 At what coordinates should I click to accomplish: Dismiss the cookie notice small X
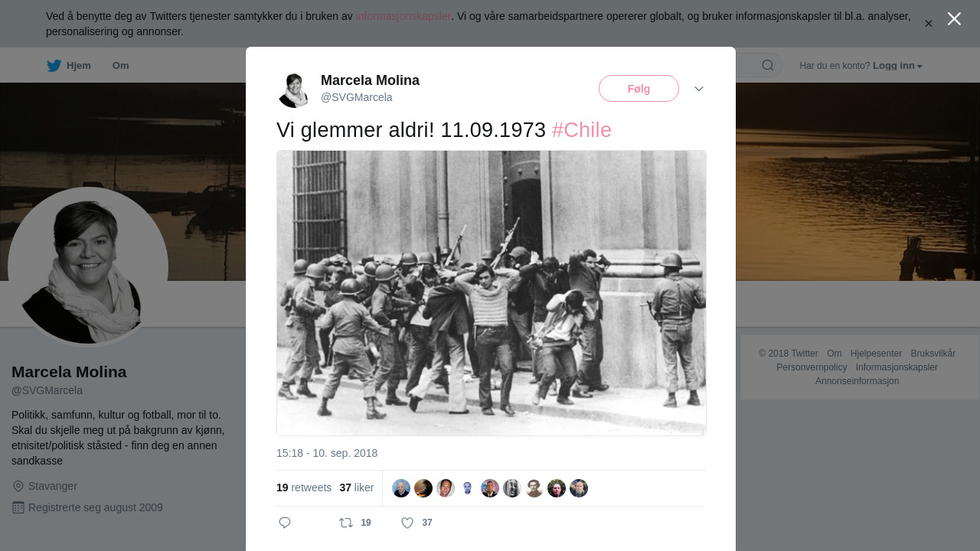click(929, 24)
